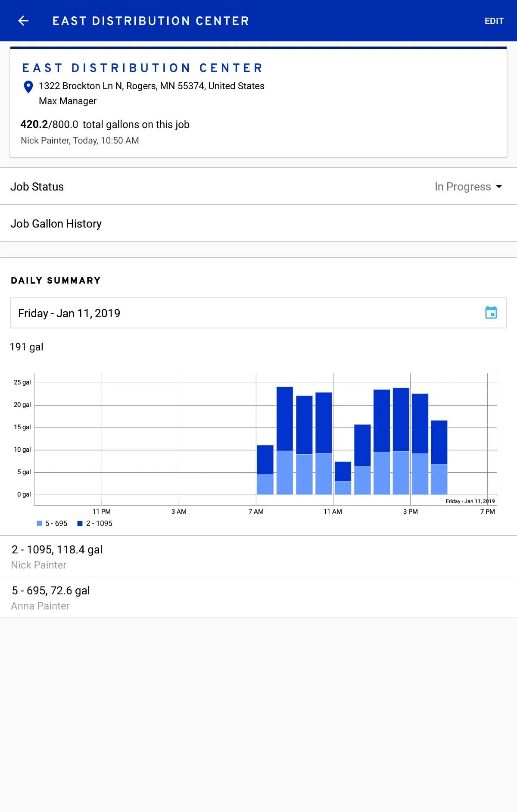This screenshot has width=517, height=812.
Task: Click the 420.2/800.0 total gallons text
Action: pos(105,125)
